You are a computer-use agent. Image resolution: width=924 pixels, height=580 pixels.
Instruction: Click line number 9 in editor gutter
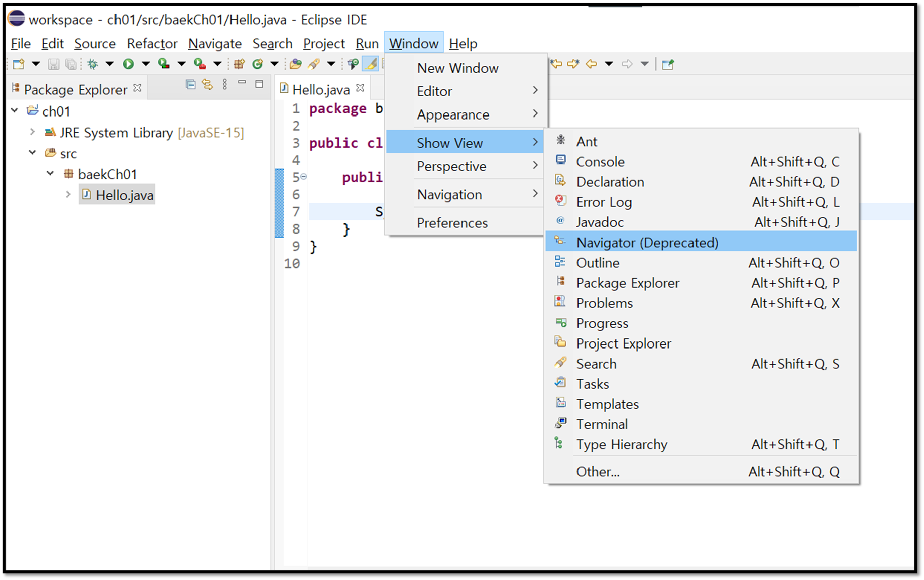296,246
